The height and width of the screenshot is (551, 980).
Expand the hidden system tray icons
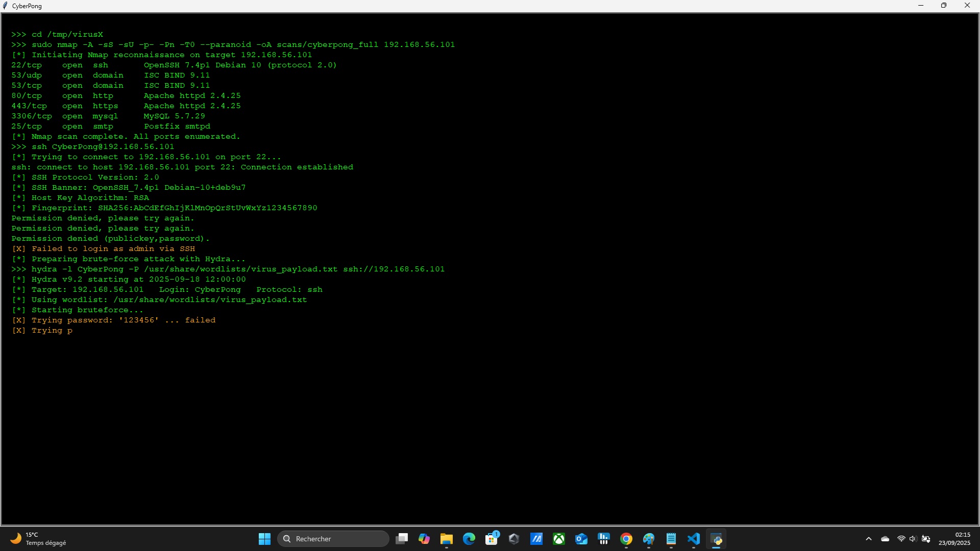[869, 539]
